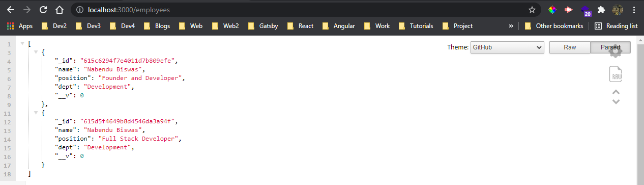Open the Reading list
The image size is (644, 185).
coord(616,25)
